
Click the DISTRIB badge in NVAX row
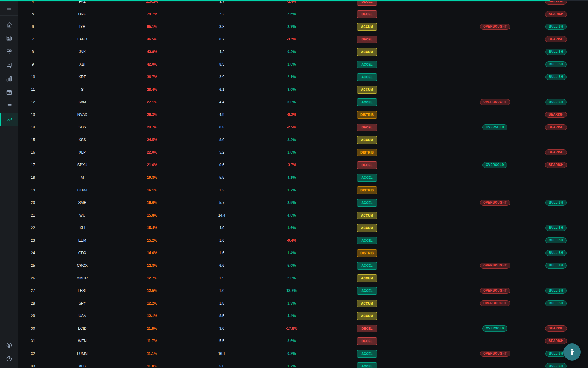[367, 115]
